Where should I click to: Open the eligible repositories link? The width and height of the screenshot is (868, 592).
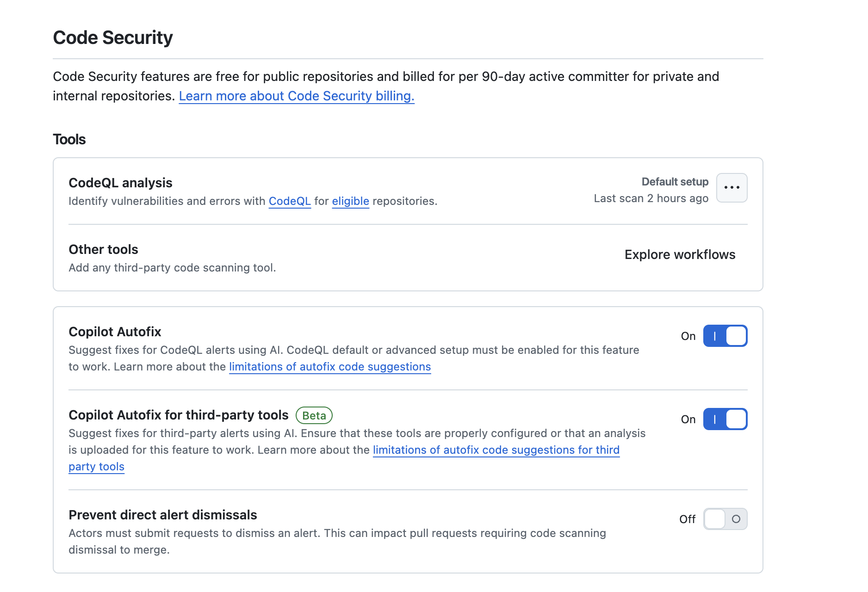[x=350, y=201]
